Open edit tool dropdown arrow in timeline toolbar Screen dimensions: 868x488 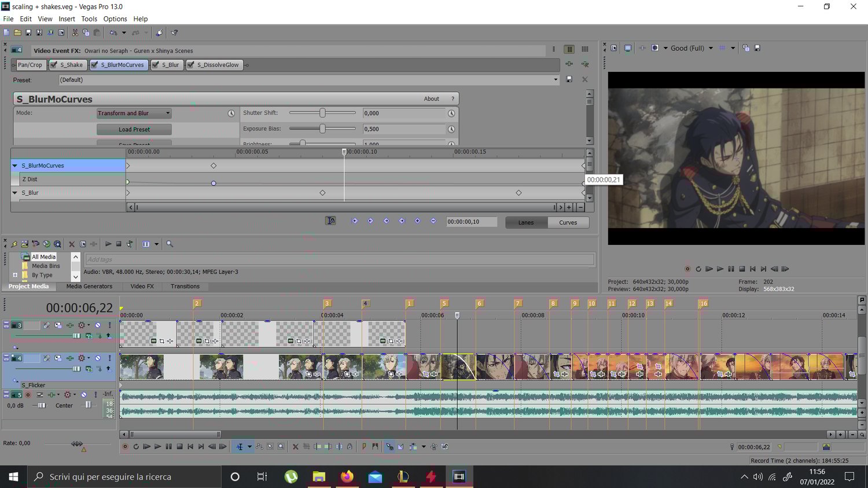coord(249,447)
